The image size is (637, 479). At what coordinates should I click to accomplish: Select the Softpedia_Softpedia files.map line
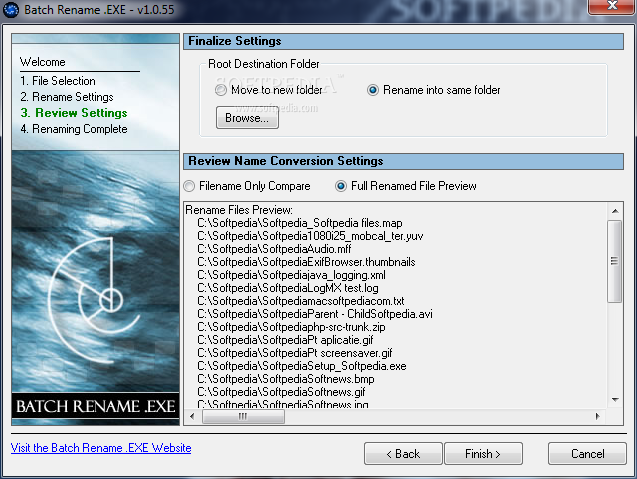point(300,223)
